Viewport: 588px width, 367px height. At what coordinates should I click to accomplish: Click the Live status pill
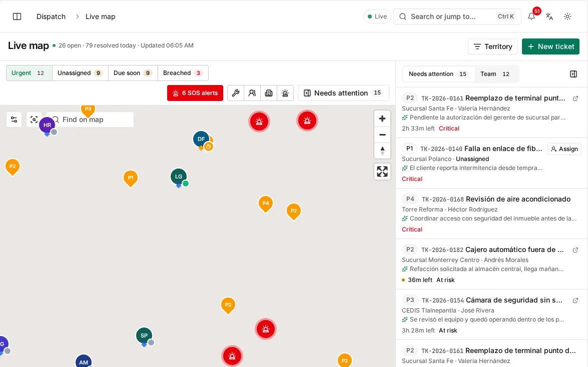(x=377, y=16)
